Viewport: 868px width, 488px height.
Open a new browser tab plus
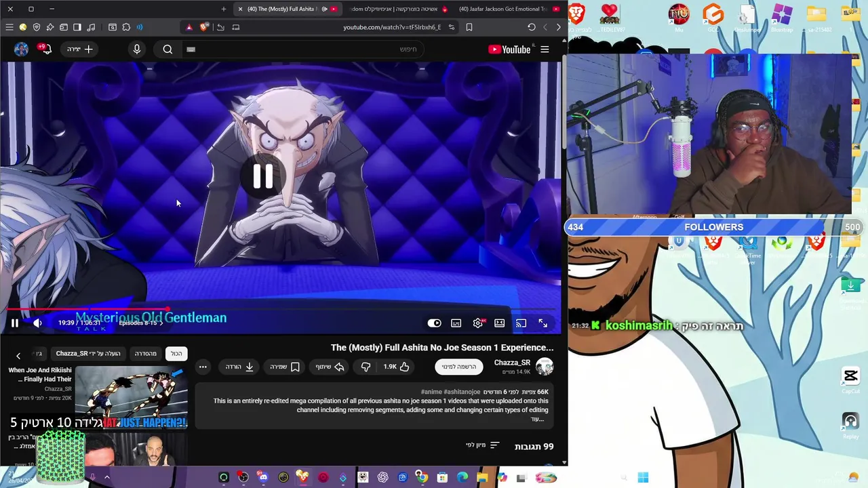coord(224,9)
